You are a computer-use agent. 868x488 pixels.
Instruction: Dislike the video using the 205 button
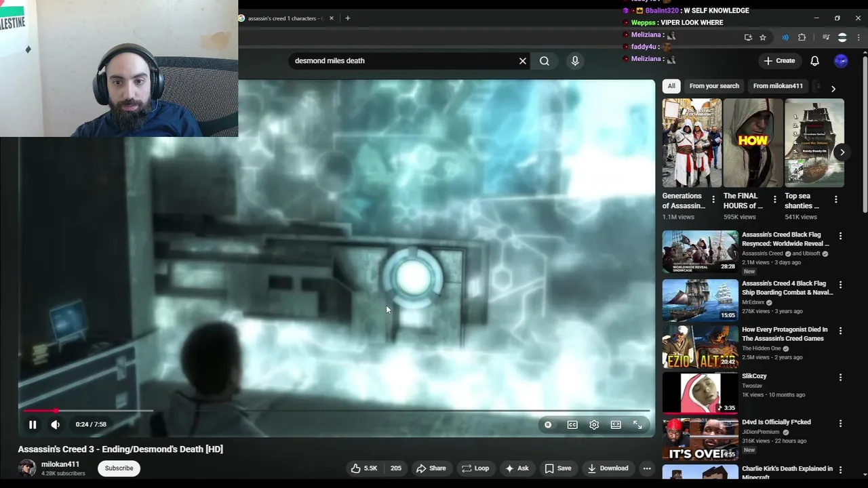395,468
